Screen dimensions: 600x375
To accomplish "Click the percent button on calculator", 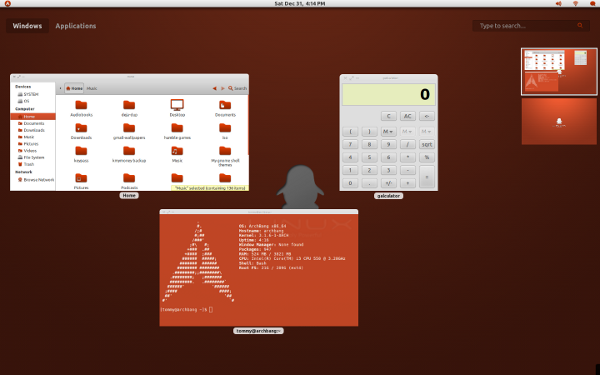I will (427, 157).
